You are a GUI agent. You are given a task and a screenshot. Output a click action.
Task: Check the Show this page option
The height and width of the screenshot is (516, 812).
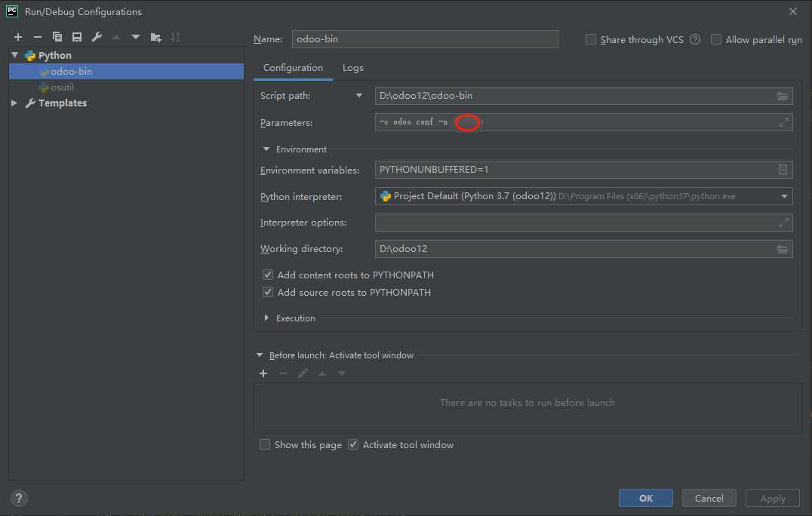coord(265,444)
